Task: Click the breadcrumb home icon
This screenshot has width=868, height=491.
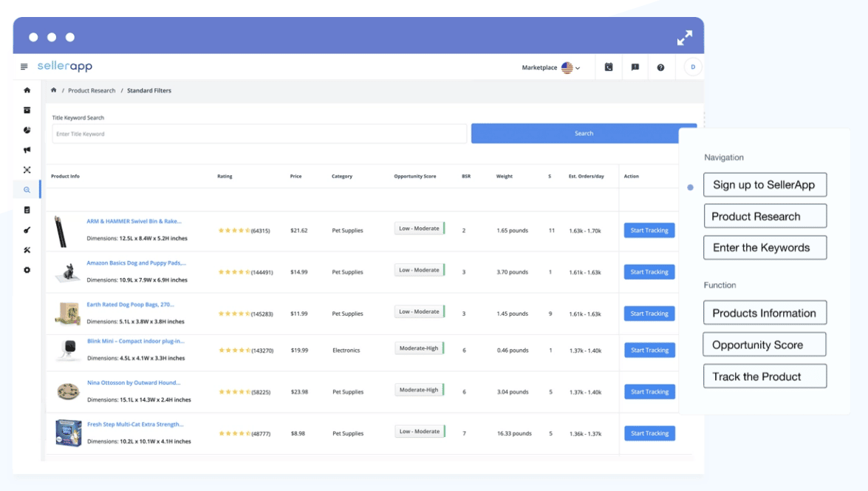Action: click(54, 90)
